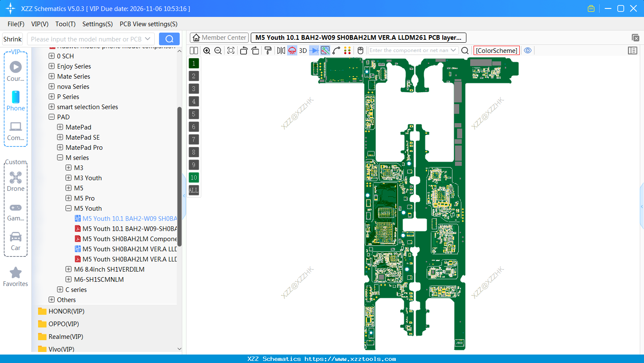Open PCB View settings menu
Screen dimensions: 644x363
pos(148,24)
